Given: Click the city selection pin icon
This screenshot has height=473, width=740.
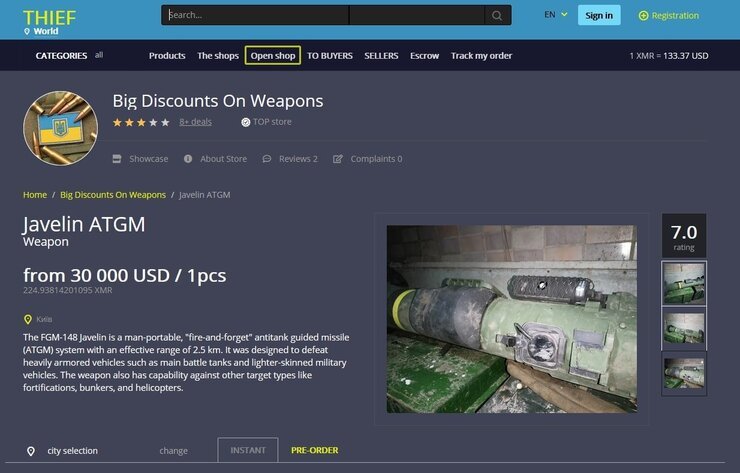Looking at the screenshot, I should click(x=31, y=451).
